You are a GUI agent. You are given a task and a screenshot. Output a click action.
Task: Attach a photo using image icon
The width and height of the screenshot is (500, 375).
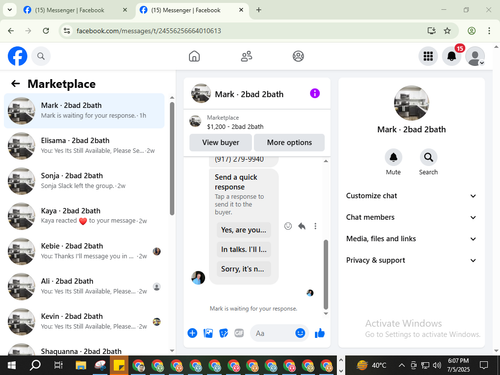click(x=208, y=333)
